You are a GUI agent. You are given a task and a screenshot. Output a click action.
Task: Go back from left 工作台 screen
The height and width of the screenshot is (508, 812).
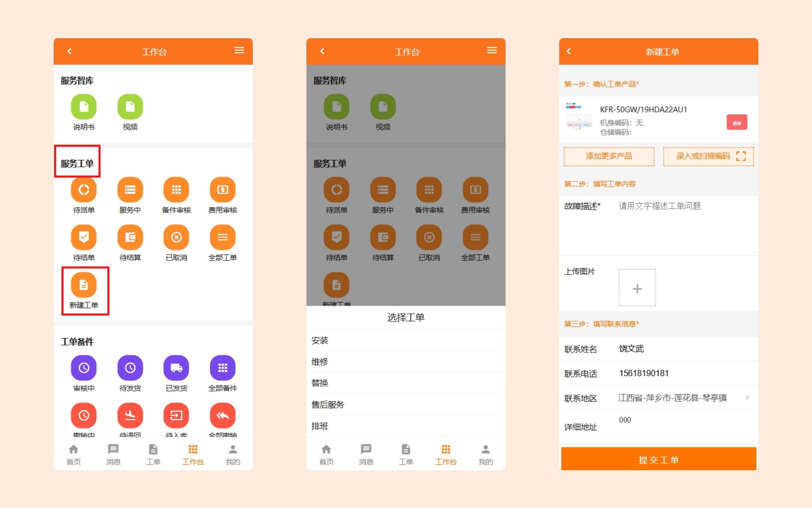pyautogui.click(x=69, y=51)
